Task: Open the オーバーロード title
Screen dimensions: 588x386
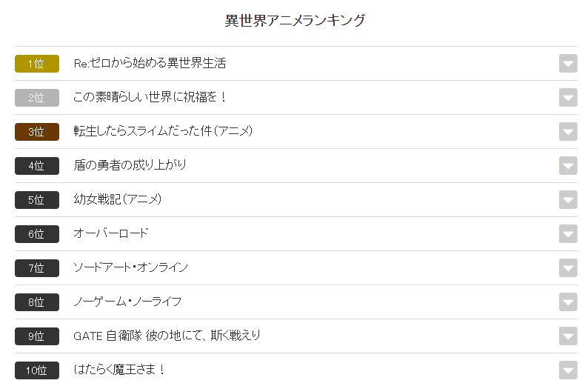Action: (x=111, y=233)
